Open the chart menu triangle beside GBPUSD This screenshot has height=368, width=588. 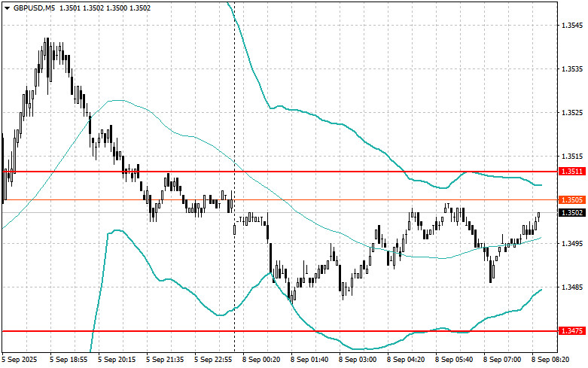[x=7, y=8]
